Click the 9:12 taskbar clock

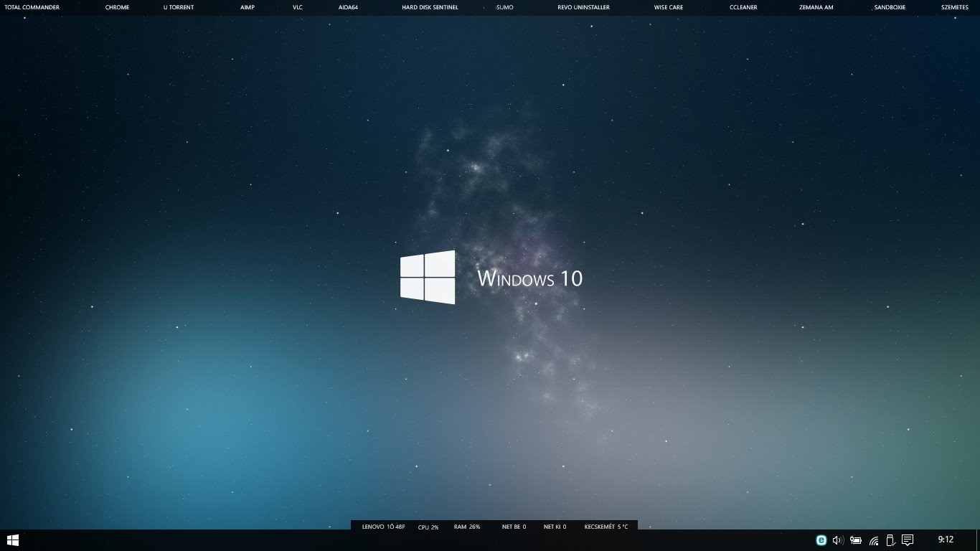point(946,540)
